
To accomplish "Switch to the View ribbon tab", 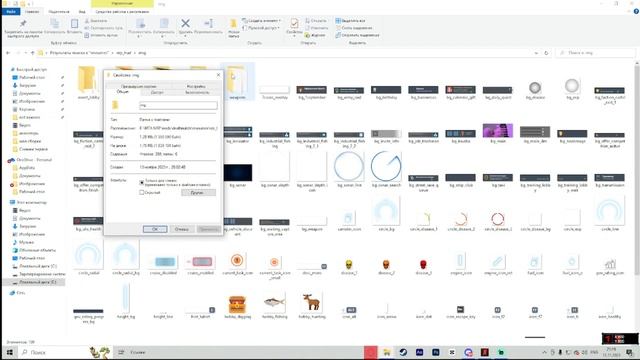I will pyautogui.click(x=82, y=12).
